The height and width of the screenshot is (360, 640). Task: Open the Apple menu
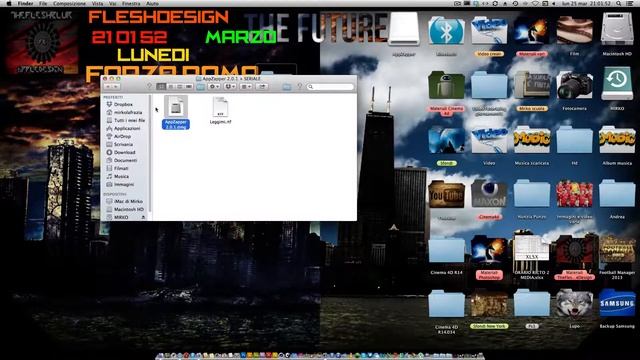pos(9,3)
